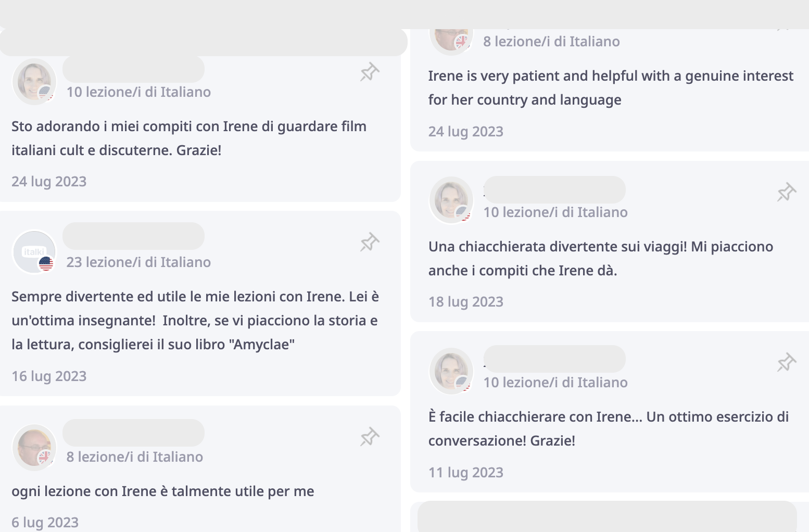This screenshot has height=532, width=809.
Task: Click '23 lezione/i di Italiano' lesson count
Action: (x=138, y=262)
